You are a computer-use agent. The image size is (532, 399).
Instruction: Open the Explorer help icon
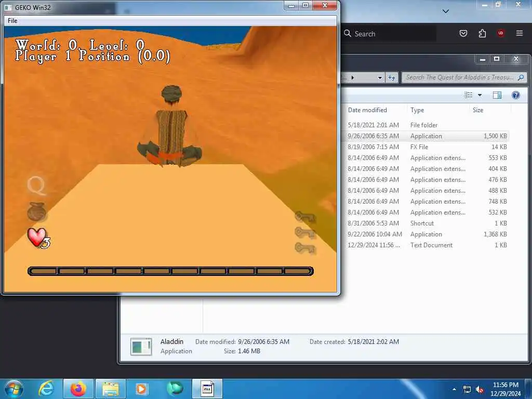point(516,95)
